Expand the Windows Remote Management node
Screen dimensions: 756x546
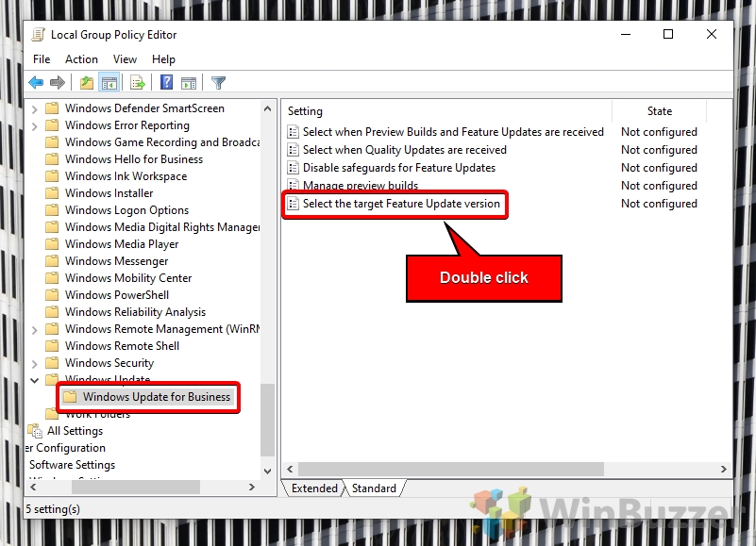point(34,330)
